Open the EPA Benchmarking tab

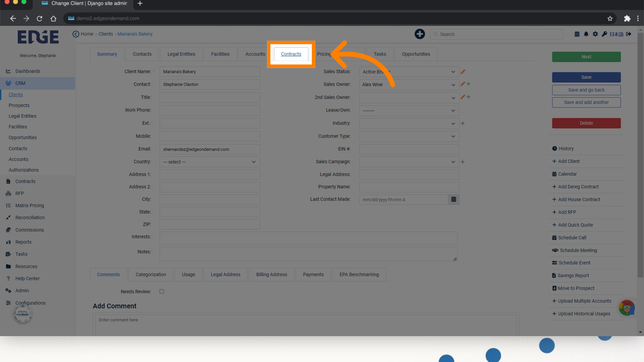point(359,275)
